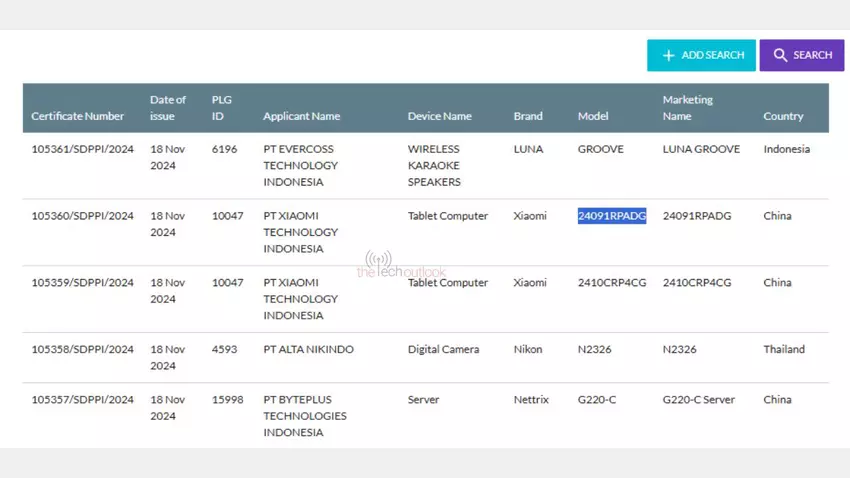Click the Certificate Number column header
This screenshot has height=478, width=850.
click(x=78, y=116)
